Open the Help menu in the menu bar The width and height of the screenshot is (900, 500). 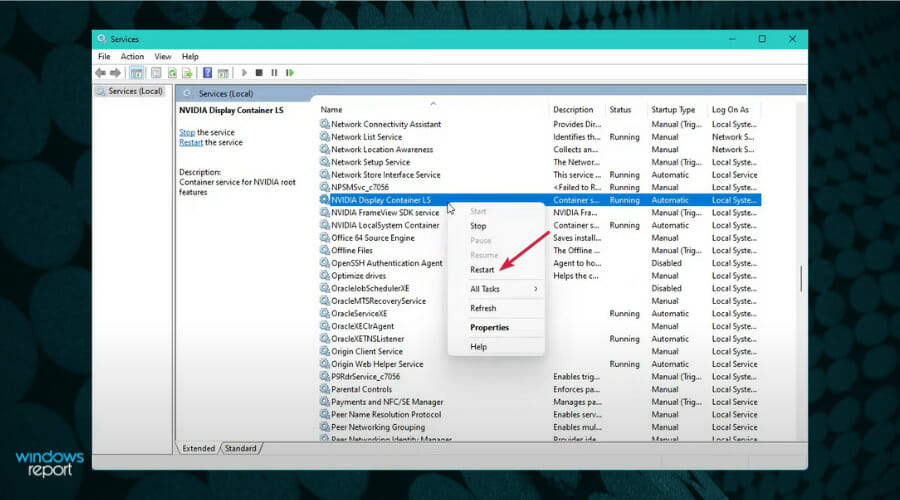pyautogui.click(x=190, y=56)
